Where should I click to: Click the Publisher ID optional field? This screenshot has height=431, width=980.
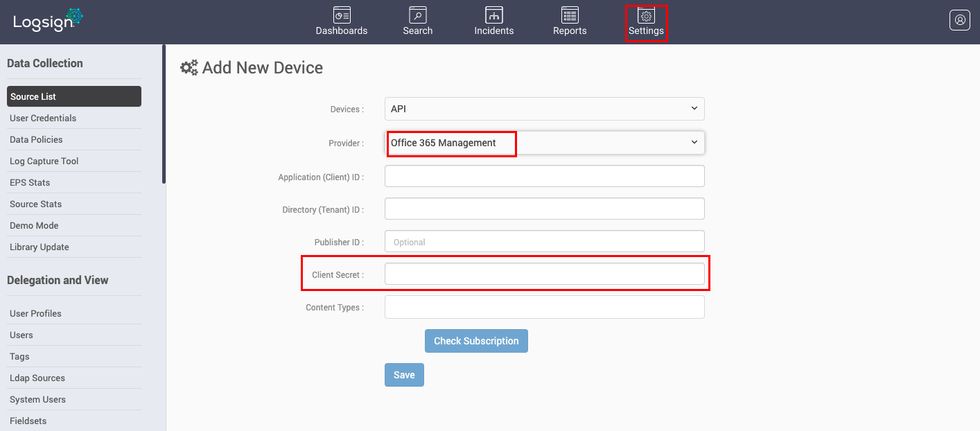(544, 242)
